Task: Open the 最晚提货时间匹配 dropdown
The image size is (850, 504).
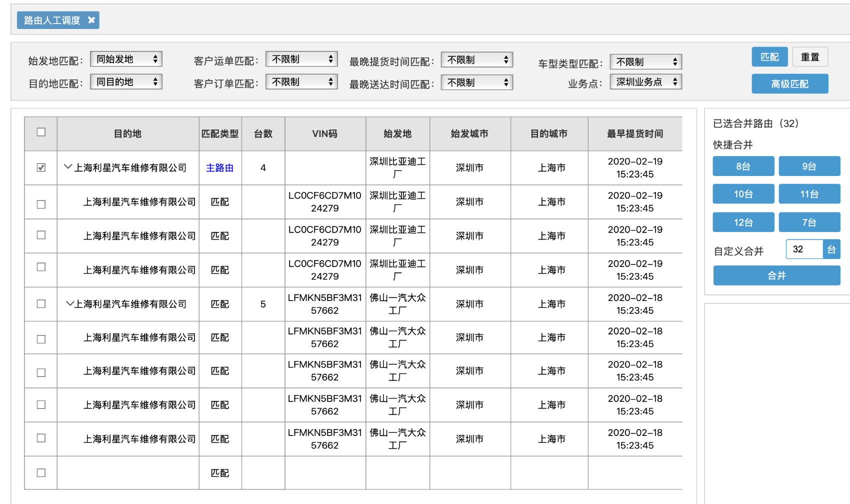Action: 476,59
